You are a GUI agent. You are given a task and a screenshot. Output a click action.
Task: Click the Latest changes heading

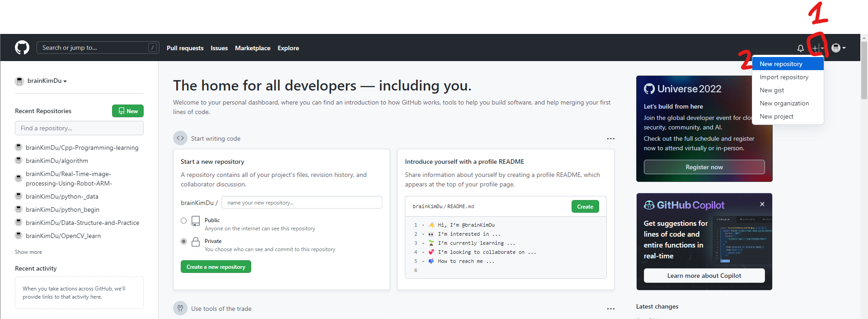pyautogui.click(x=657, y=306)
